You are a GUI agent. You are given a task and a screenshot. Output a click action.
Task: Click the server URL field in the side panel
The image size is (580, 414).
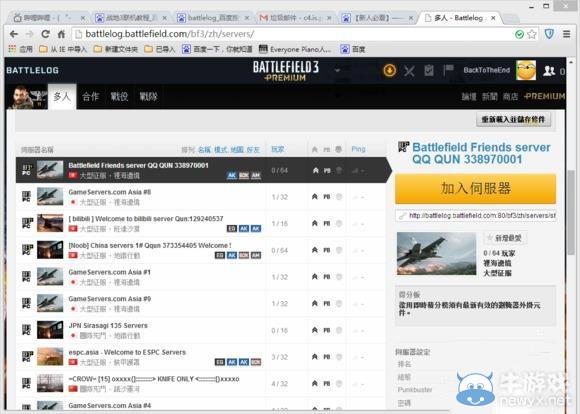tap(476, 216)
